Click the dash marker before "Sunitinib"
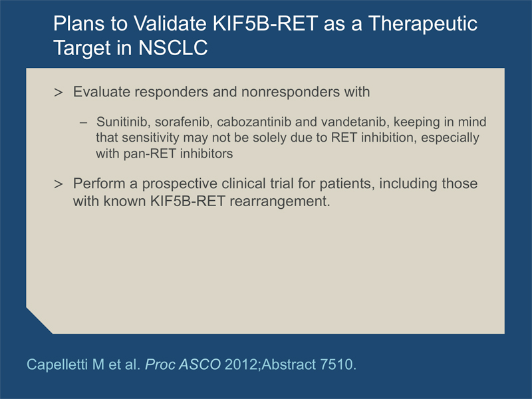 (84, 122)
